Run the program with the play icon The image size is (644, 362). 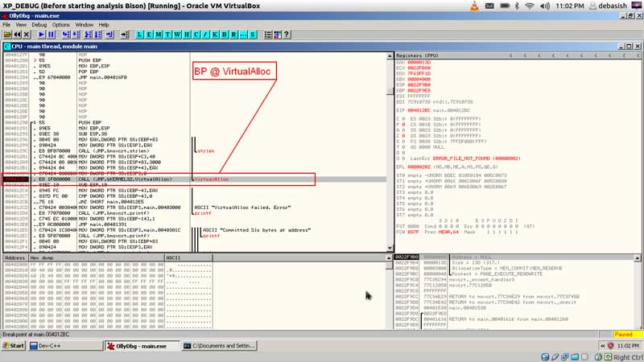coord(42,35)
